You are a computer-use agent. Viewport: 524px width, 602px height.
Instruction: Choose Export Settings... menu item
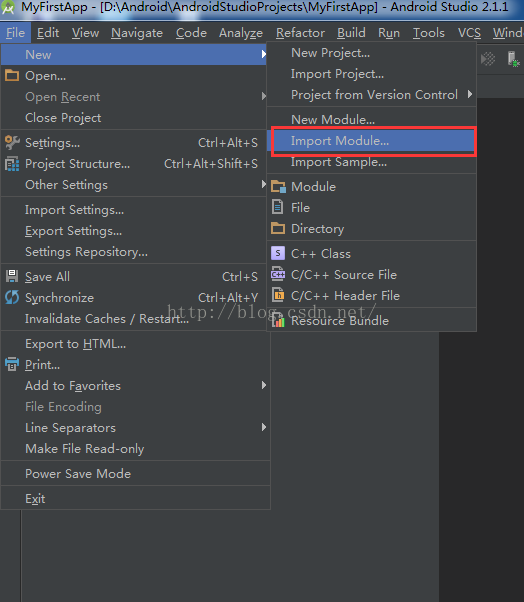[134, 231]
